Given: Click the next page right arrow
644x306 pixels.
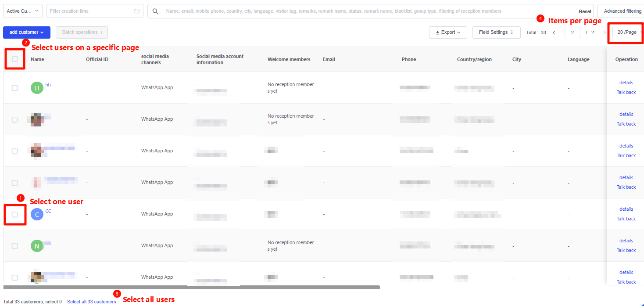Looking at the screenshot, I should [605, 32].
